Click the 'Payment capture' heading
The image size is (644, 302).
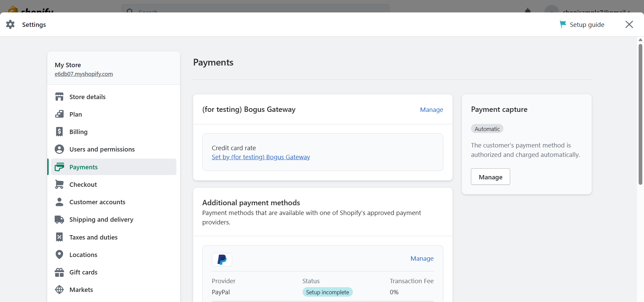click(499, 110)
